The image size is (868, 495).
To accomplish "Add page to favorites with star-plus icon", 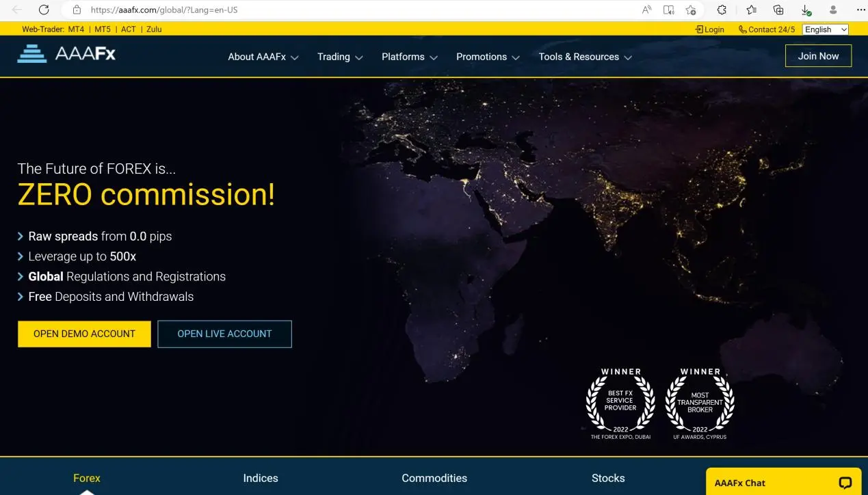I will tap(691, 10).
